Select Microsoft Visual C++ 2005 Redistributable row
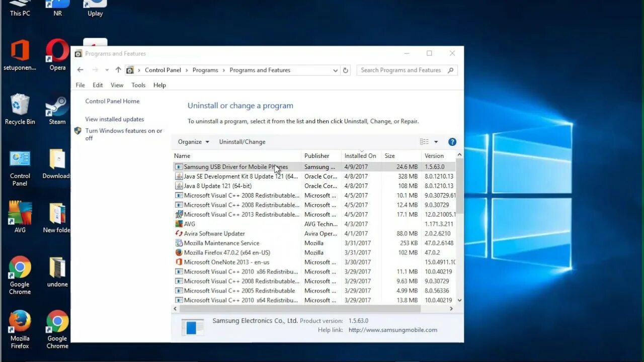644x362 pixels. [x=314, y=291]
